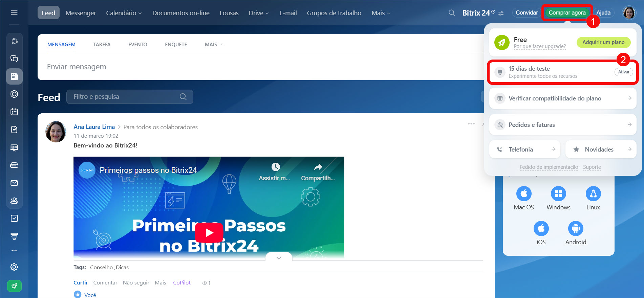Expand the collapsed post content chevron
The height and width of the screenshot is (298, 644).
tap(279, 258)
